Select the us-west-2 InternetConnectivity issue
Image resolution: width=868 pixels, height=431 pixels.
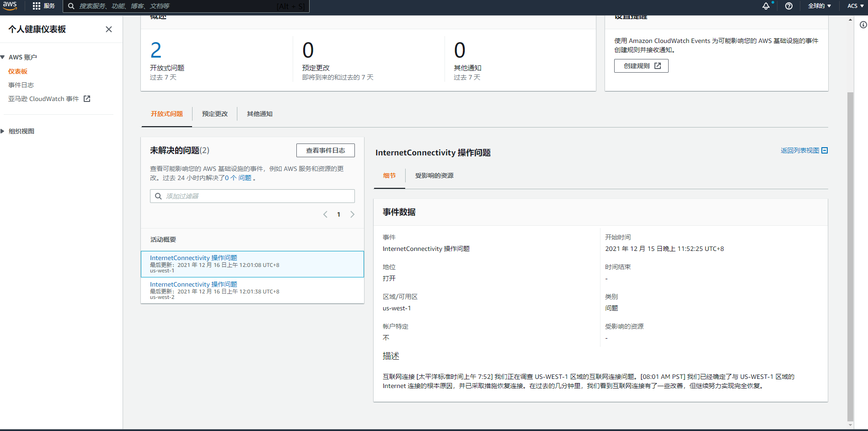(x=193, y=284)
